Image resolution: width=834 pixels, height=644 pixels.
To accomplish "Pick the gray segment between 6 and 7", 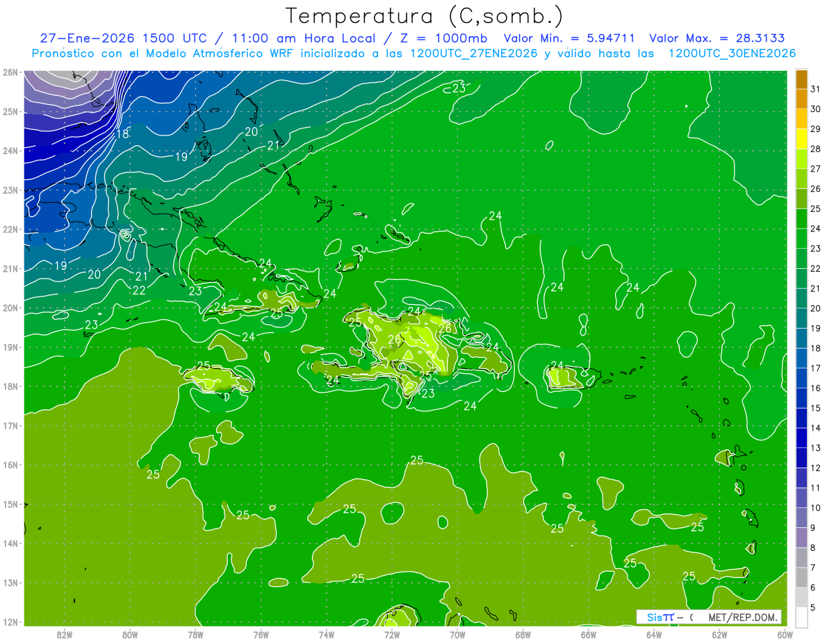I will 801,577.
